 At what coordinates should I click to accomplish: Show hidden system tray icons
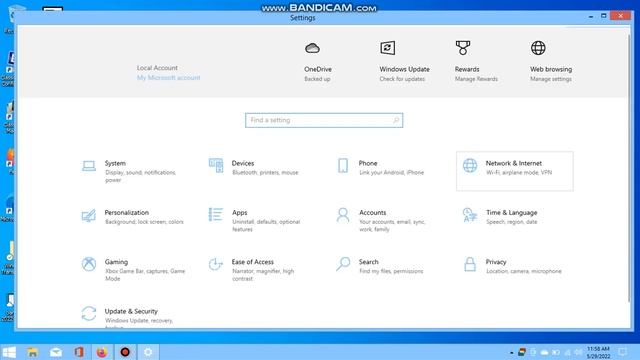click(511, 352)
